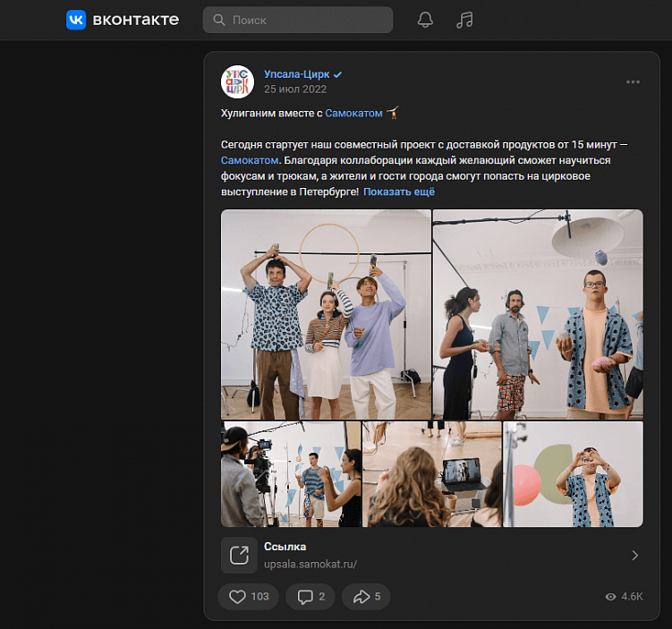
Task: Click the 25 июл 2022 post date
Action: pos(295,89)
